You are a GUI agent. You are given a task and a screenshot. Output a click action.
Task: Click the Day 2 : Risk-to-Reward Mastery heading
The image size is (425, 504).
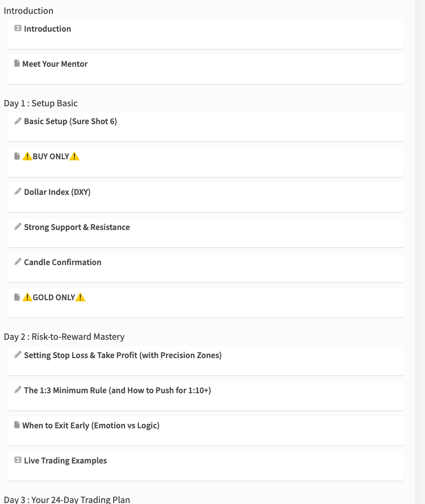tap(64, 337)
